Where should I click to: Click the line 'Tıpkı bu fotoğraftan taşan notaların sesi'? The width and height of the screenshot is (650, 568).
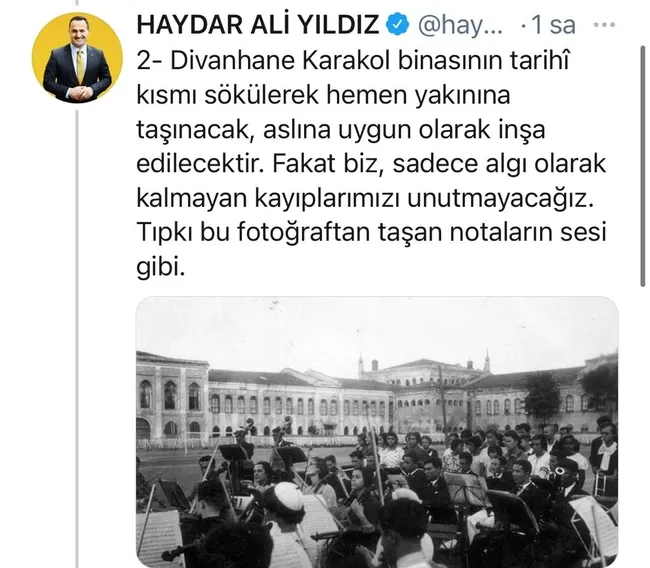pos(371,233)
